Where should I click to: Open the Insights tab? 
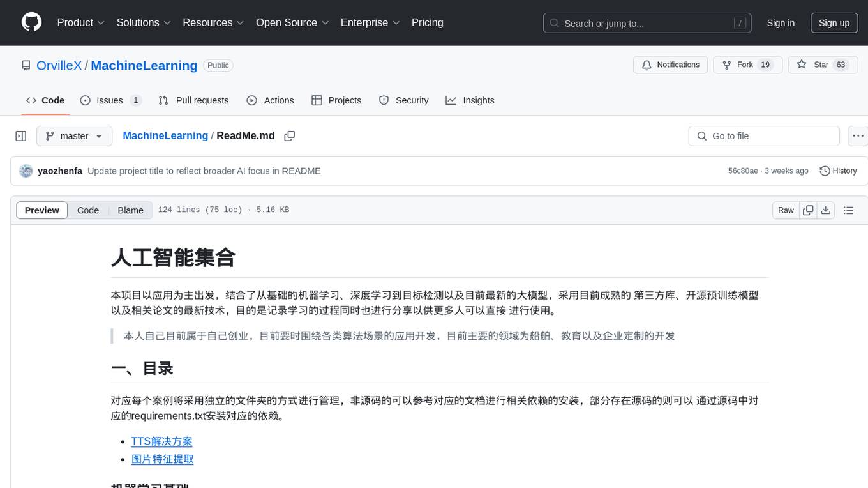pos(470,100)
